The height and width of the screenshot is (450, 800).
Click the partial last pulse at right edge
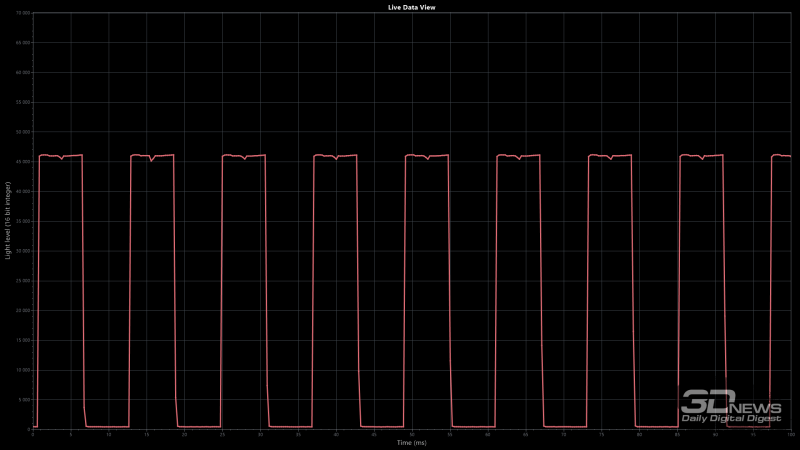(x=782, y=156)
